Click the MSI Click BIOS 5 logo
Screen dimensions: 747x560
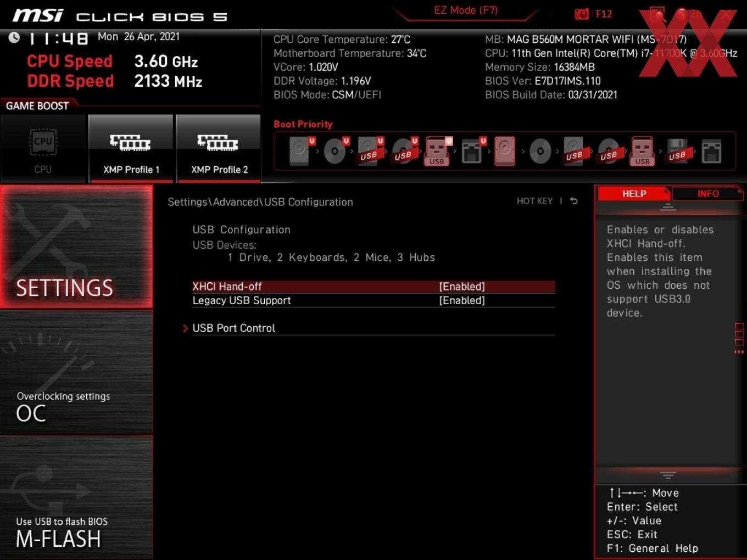coord(120,15)
